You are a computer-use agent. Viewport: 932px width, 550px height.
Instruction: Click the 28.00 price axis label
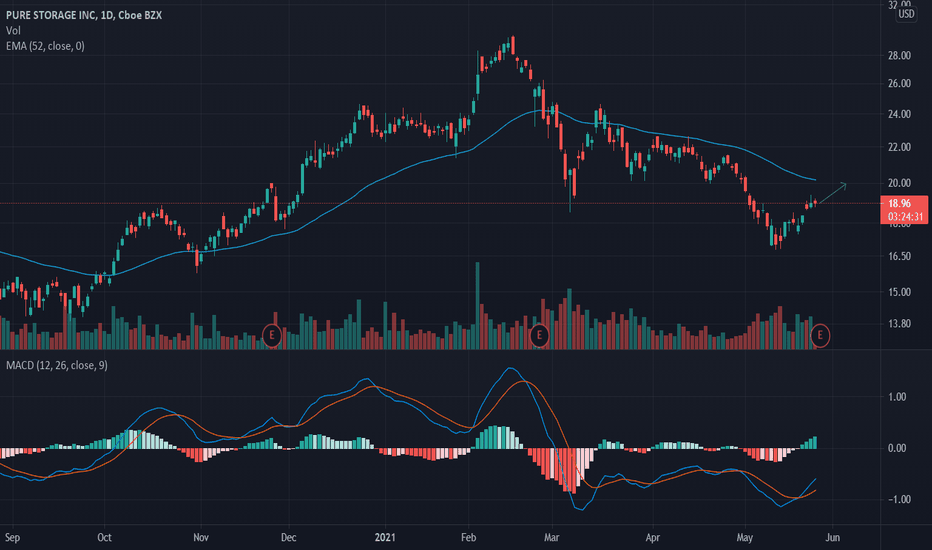tap(899, 55)
